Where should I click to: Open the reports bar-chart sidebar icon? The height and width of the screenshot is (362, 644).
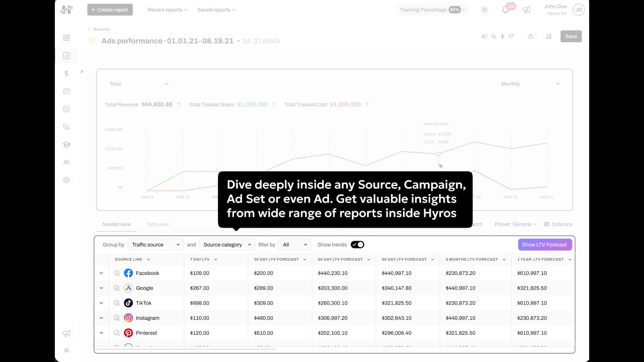click(x=66, y=56)
